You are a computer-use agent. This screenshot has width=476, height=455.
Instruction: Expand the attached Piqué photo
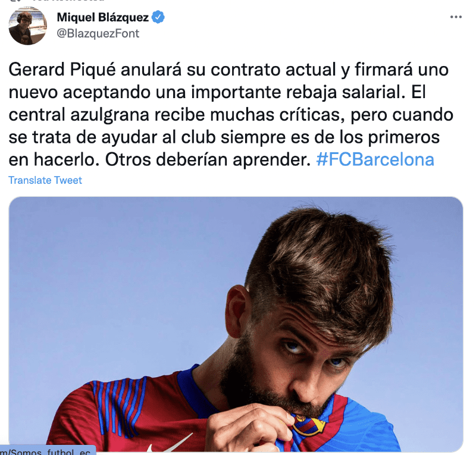236,324
